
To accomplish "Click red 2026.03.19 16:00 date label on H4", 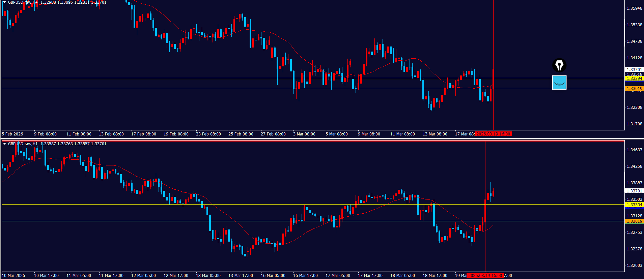I will [493, 134].
